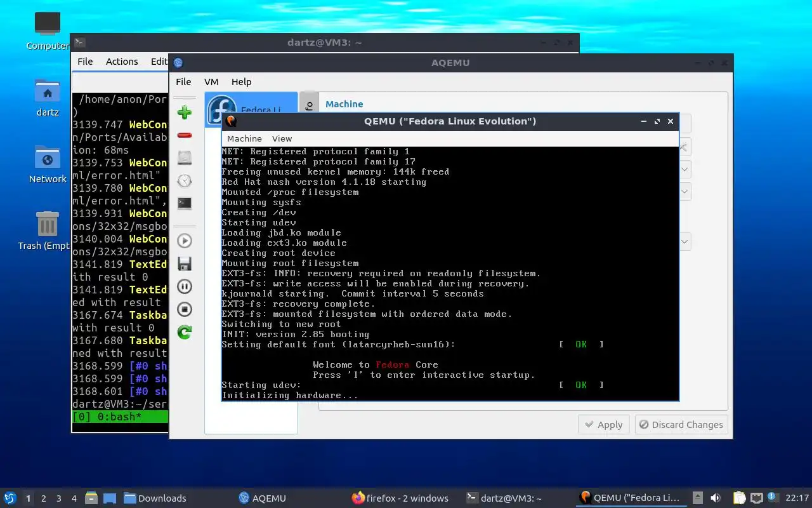Switch to dartz@VM3 terminal taskbar entry
The image size is (812, 508).
pos(504,498)
